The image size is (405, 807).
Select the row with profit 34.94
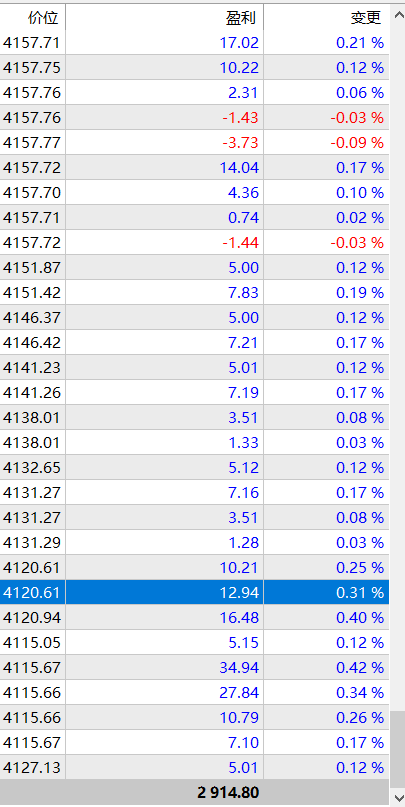[195, 668]
